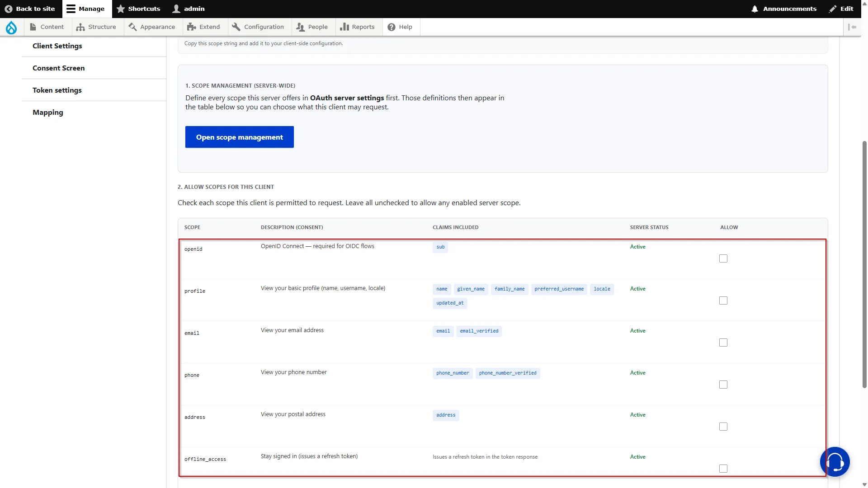The width and height of the screenshot is (868, 488).
Task: Click the Active status in the profile row
Action: (638, 289)
